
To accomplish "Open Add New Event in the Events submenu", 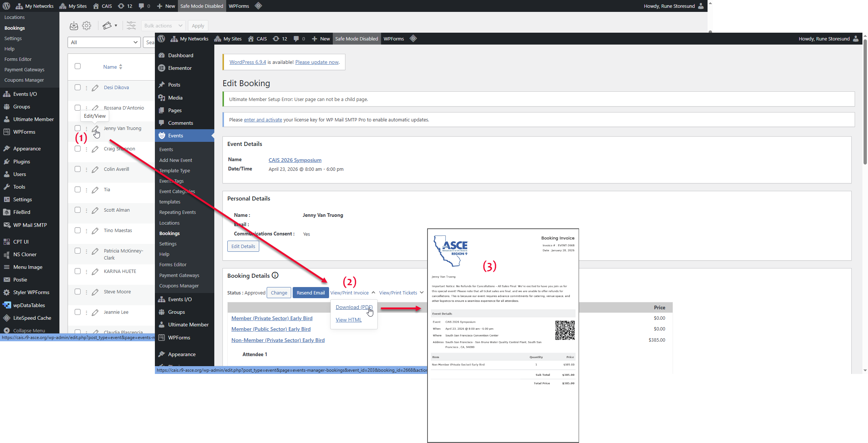I will (x=176, y=160).
